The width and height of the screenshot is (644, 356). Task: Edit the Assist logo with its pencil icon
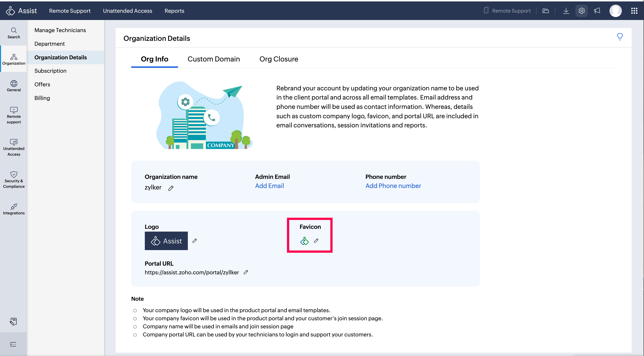click(x=194, y=241)
